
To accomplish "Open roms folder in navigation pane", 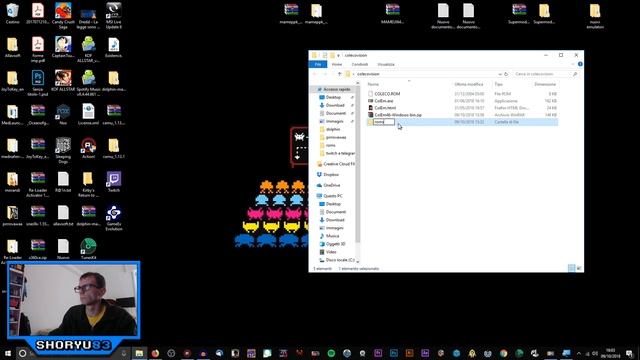I will 330,145.
